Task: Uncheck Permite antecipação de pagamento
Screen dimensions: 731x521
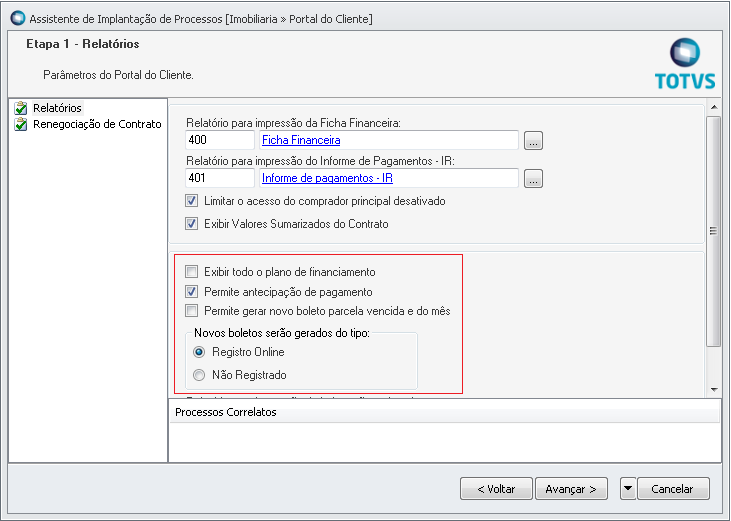Action: (192, 292)
